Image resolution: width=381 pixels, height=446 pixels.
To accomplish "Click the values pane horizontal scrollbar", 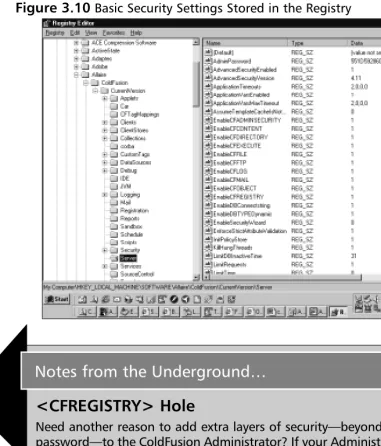I will point(286,277).
